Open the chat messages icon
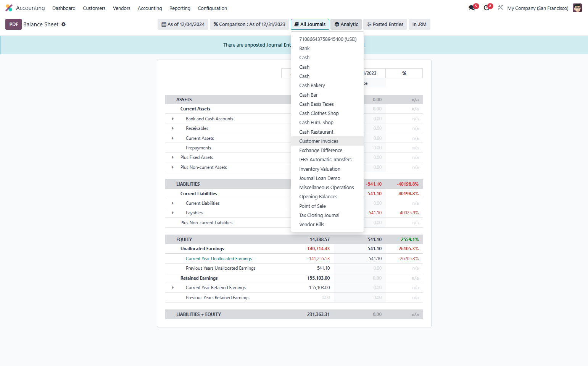Image resolution: width=588 pixels, height=366 pixels. [472, 8]
